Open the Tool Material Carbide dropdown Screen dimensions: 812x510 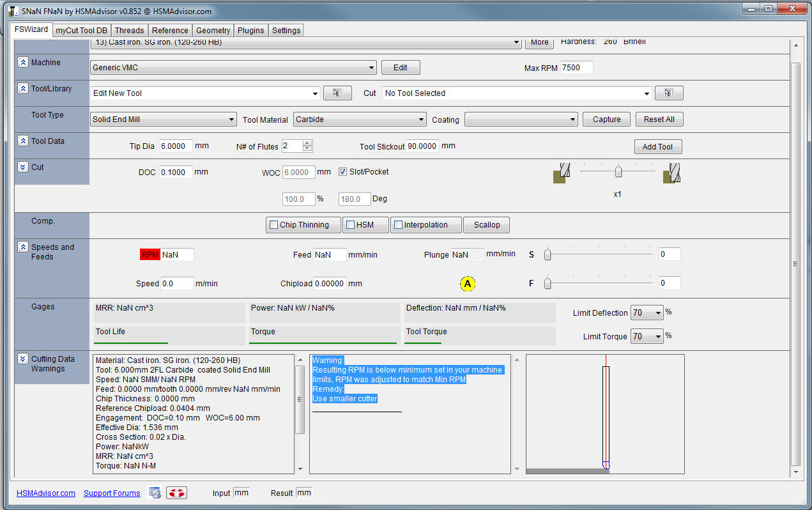click(360, 120)
